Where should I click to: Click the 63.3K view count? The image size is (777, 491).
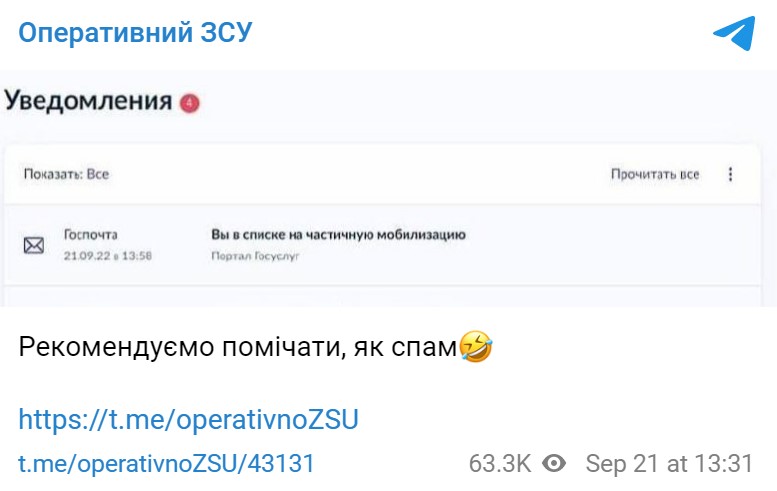(x=501, y=464)
